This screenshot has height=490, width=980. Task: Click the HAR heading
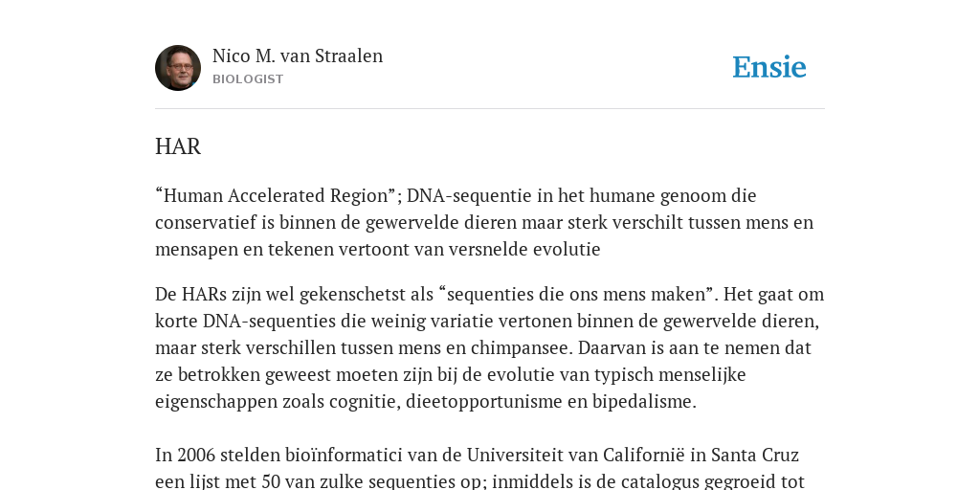(x=178, y=146)
